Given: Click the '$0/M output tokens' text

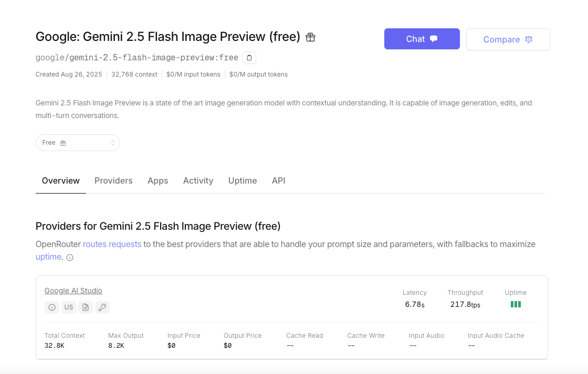Looking at the screenshot, I should coord(259,74).
